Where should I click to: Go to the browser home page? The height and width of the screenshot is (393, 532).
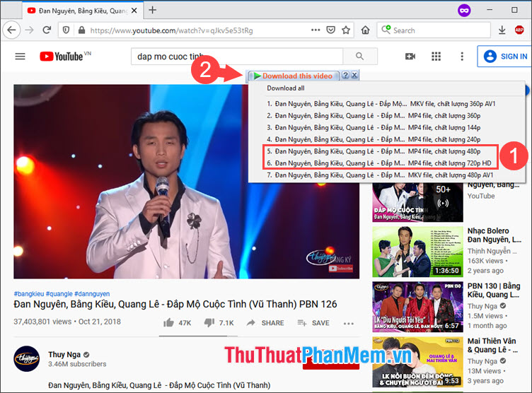(x=366, y=30)
